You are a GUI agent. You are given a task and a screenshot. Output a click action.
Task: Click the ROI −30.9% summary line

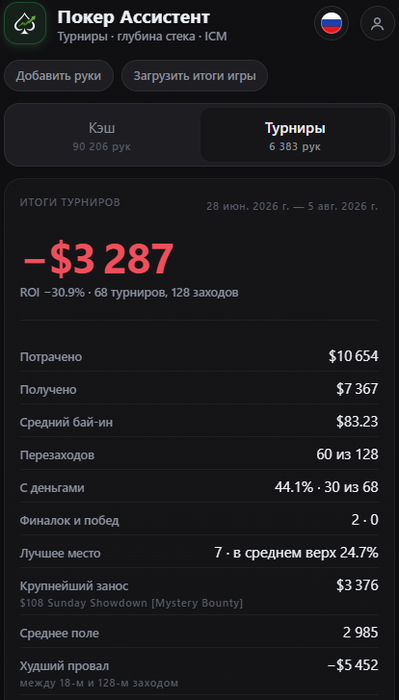coord(129,293)
